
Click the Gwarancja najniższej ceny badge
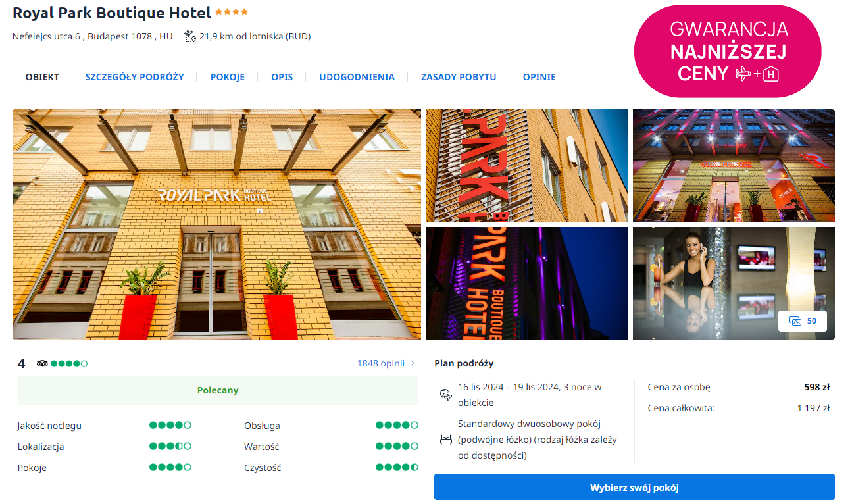click(727, 51)
